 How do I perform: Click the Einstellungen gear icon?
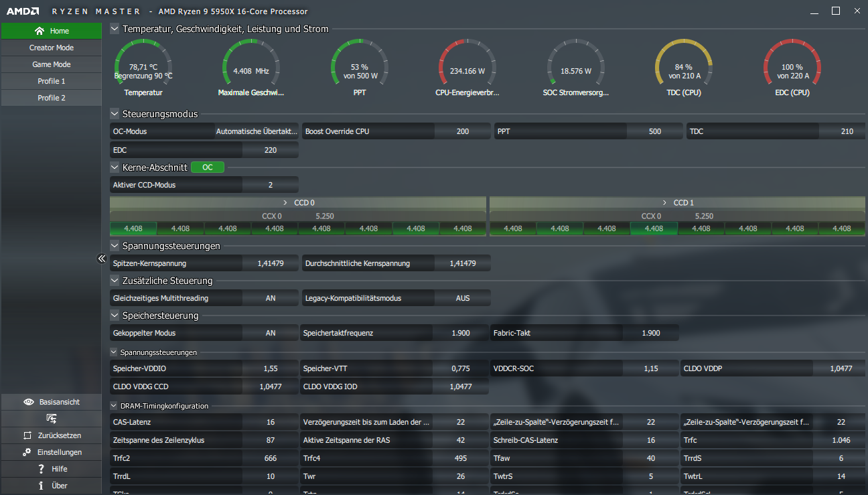point(27,452)
